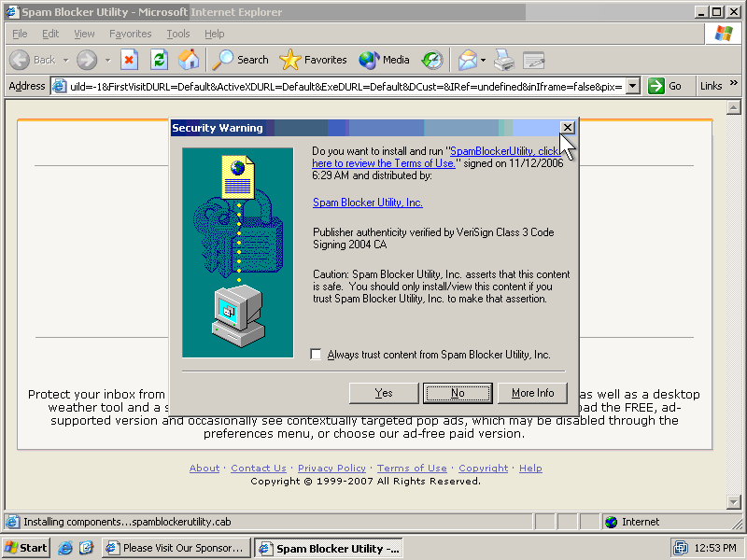747x560 pixels.
Task: Click the page icon in the Address bar
Action: (59, 86)
